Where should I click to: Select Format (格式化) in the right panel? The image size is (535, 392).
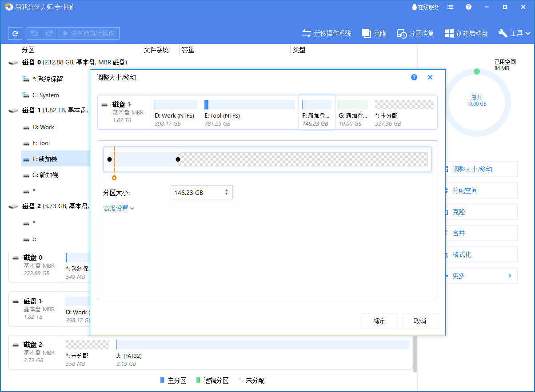point(462,254)
